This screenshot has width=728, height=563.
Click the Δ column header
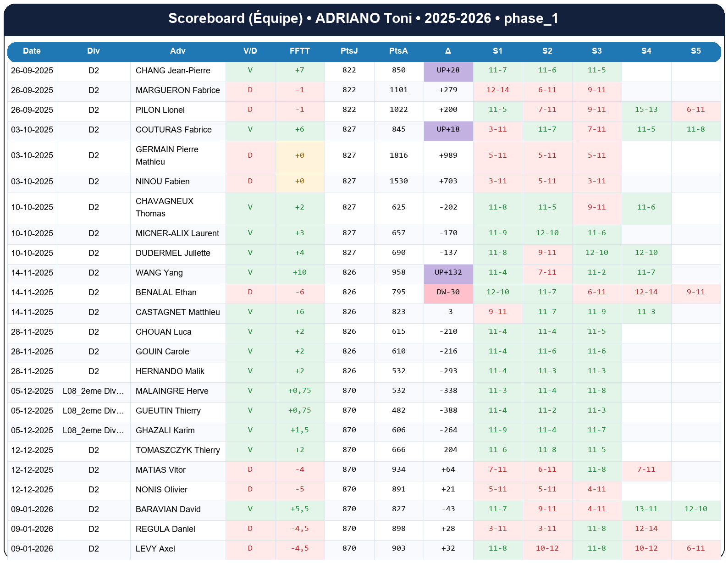(x=448, y=51)
